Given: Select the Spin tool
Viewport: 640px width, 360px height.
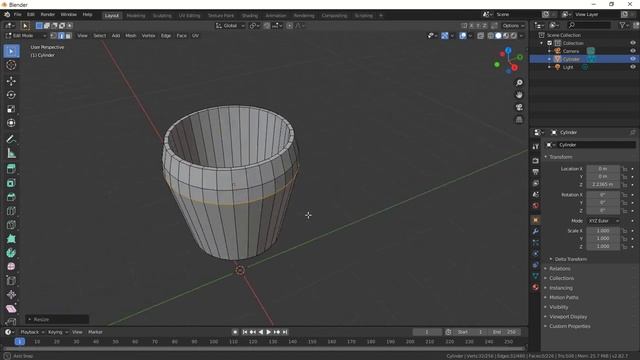Looking at the screenshot, I should [11, 253].
